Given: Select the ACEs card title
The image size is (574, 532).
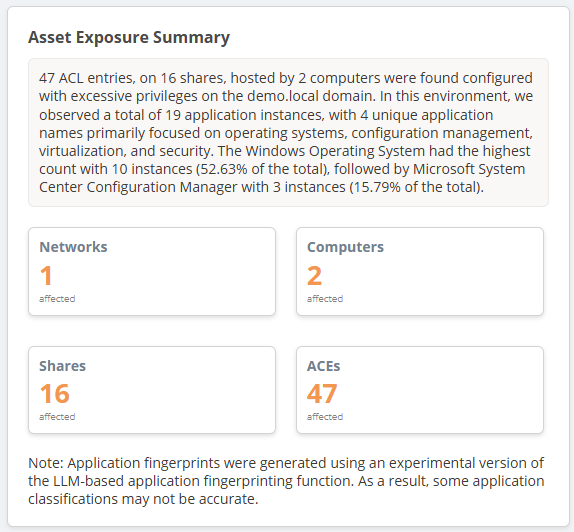Looking at the screenshot, I should 324,366.
